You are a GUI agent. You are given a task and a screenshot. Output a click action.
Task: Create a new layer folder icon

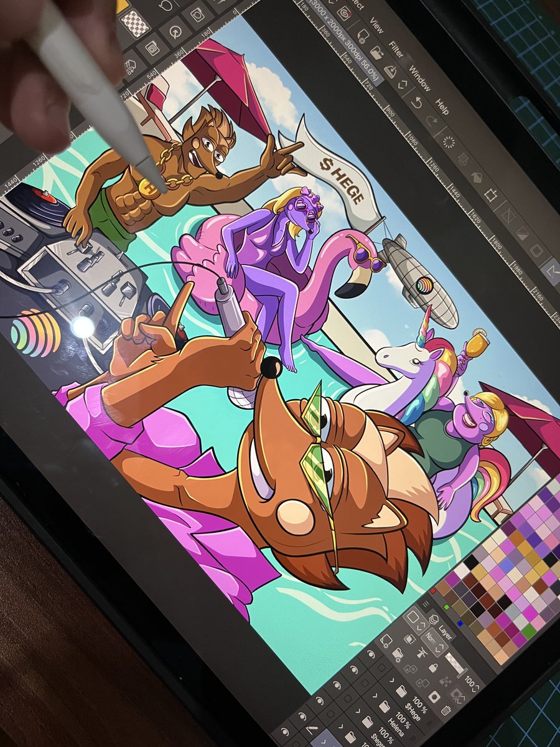coord(398,655)
